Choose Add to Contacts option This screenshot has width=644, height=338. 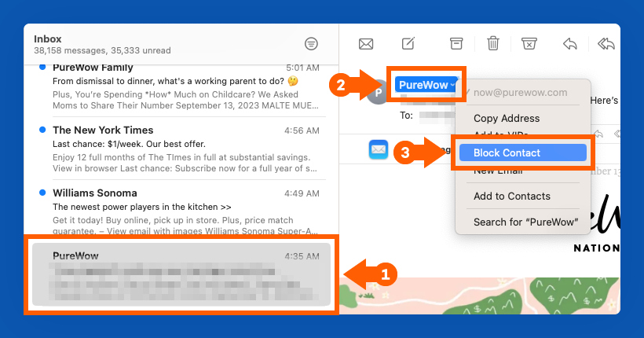coord(512,197)
